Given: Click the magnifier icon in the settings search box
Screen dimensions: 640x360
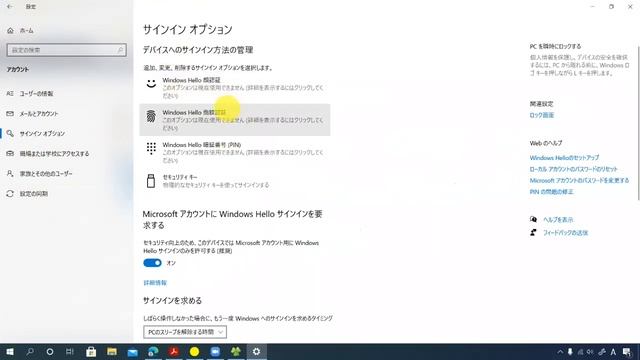Looking at the screenshot, I should pos(120,50).
